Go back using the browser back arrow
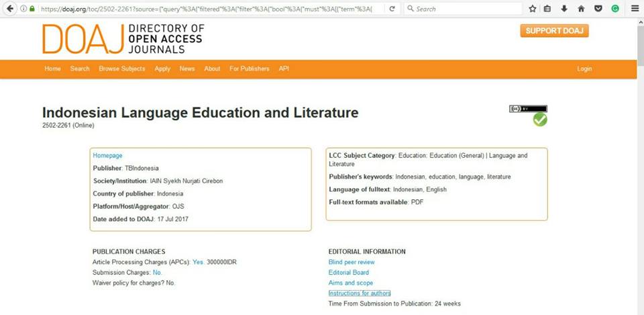Image resolution: width=644 pixels, height=315 pixels. pos(10,8)
